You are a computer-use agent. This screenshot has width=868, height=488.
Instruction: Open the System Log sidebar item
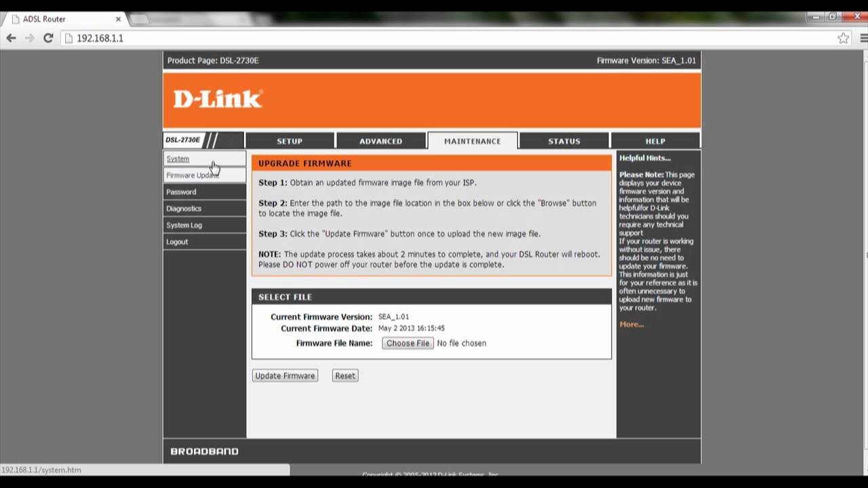pos(204,225)
